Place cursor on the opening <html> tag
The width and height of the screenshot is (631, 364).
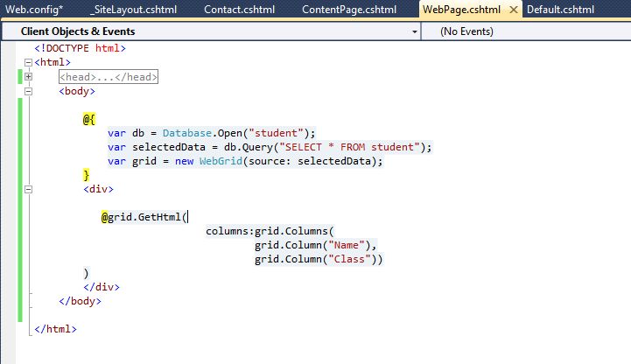tap(53, 62)
